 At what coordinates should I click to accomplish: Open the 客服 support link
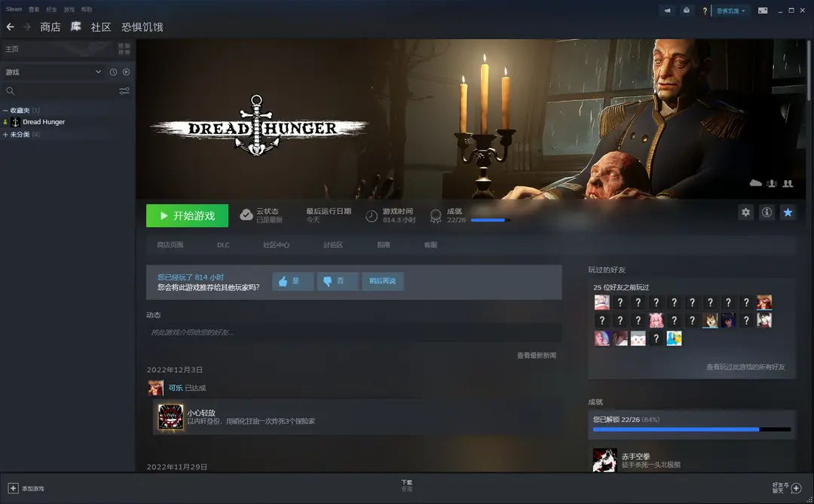[431, 245]
